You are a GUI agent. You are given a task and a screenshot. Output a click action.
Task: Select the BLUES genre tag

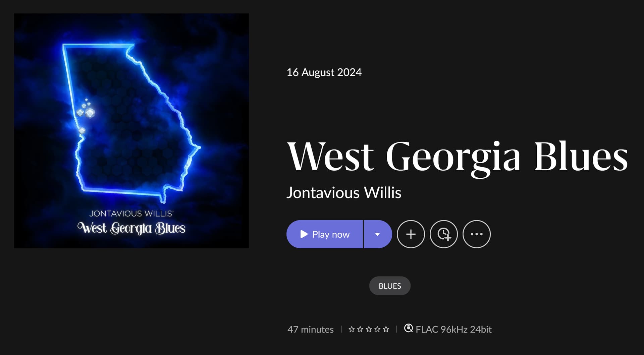coord(390,286)
